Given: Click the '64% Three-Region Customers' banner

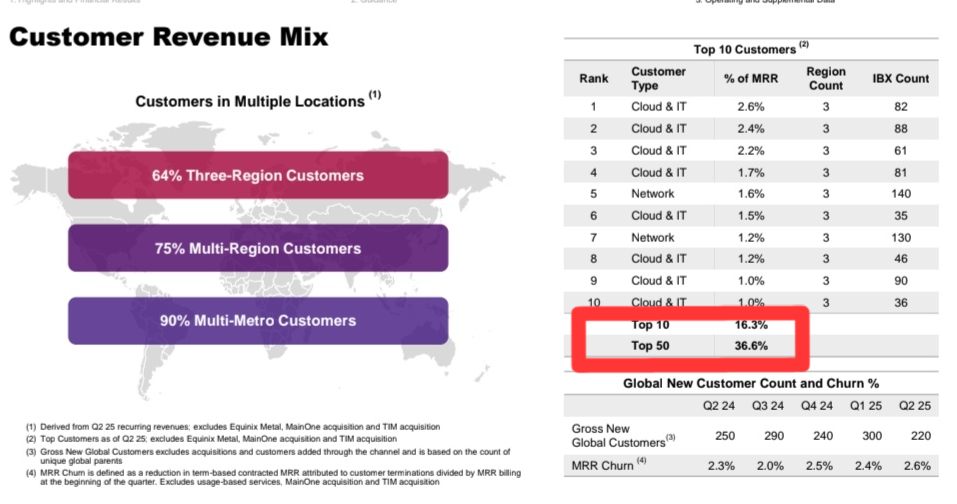Looking at the screenshot, I should (x=258, y=175).
